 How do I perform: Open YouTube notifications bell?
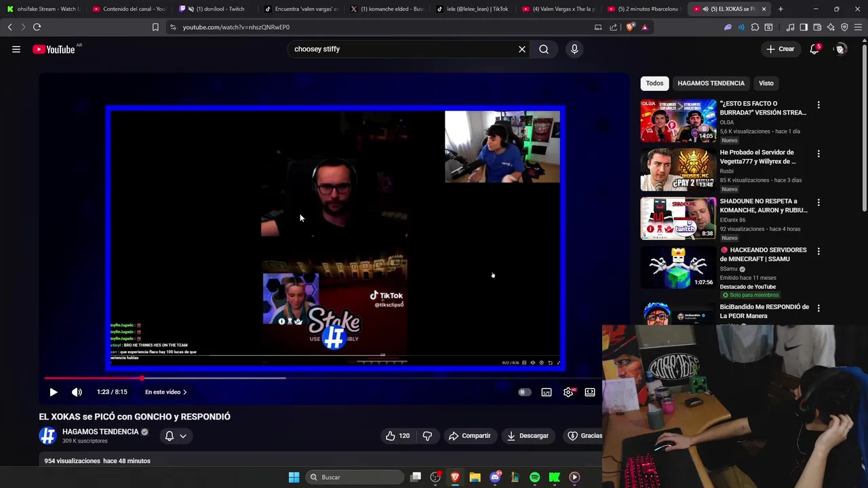click(x=814, y=49)
